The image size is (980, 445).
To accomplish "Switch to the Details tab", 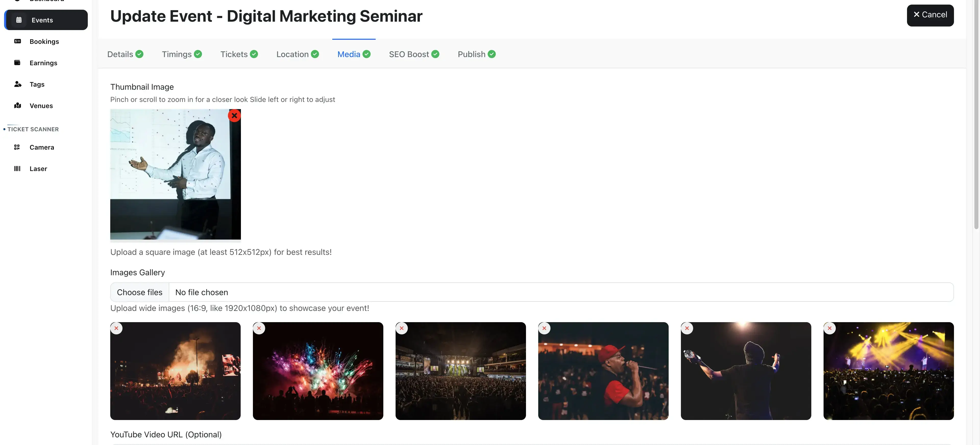I will pos(120,54).
